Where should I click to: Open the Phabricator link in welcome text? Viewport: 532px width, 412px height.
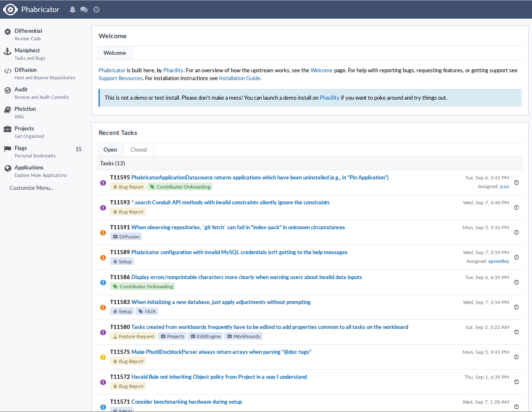click(x=112, y=70)
